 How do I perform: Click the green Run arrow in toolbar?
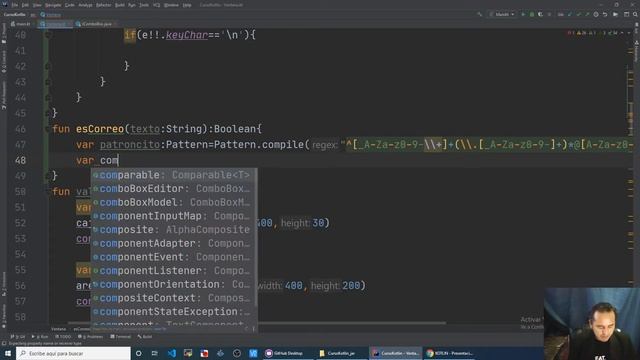tap(523, 14)
